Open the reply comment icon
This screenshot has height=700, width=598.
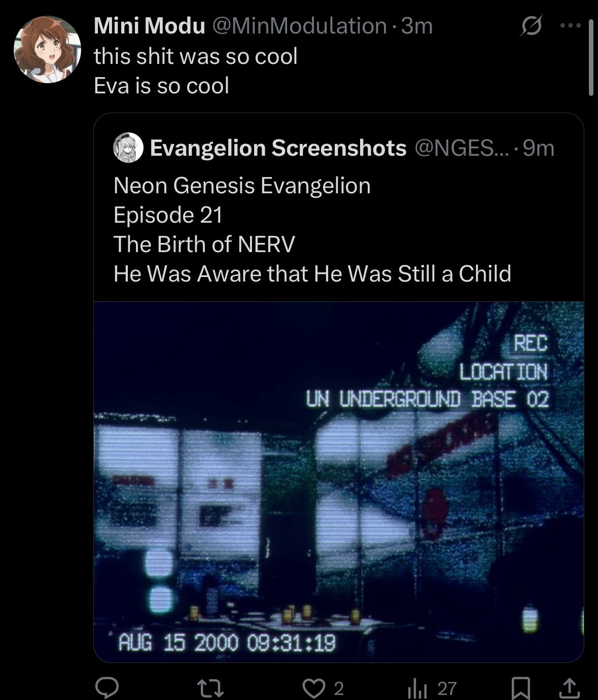coord(107,688)
